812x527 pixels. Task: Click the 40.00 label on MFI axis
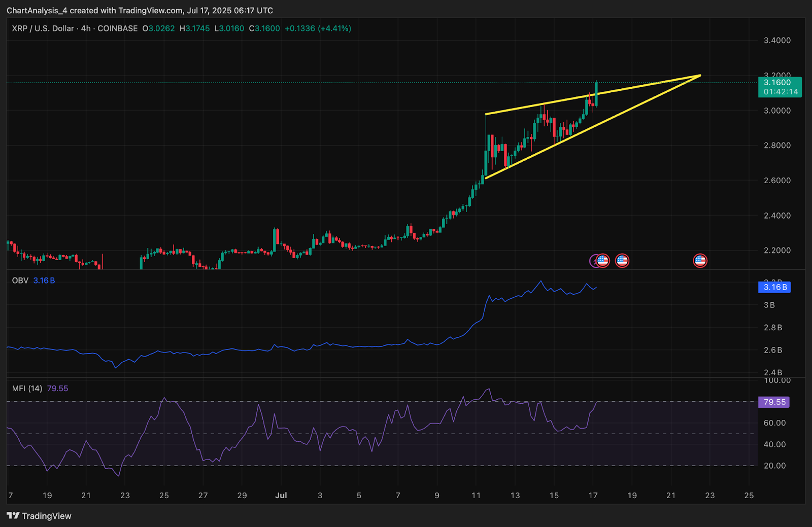(x=774, y=444)
